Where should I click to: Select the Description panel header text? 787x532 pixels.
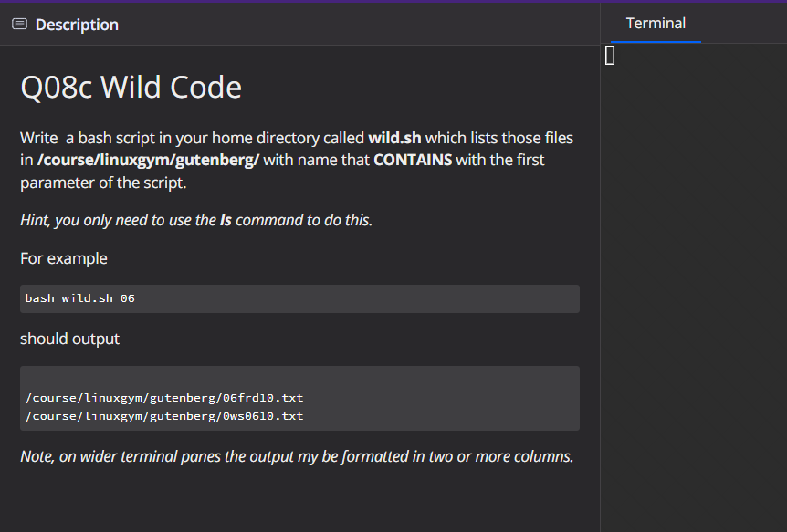coord(77,25)
